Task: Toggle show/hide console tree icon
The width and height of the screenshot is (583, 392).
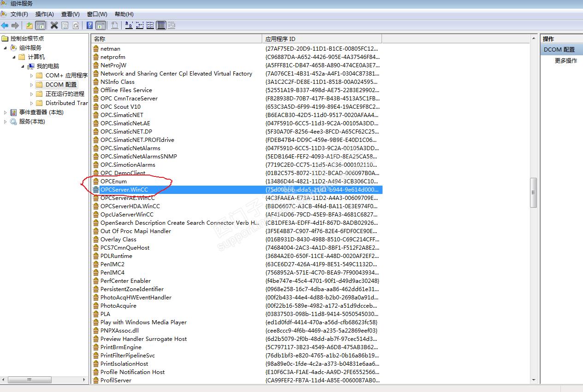Action: 40,25
